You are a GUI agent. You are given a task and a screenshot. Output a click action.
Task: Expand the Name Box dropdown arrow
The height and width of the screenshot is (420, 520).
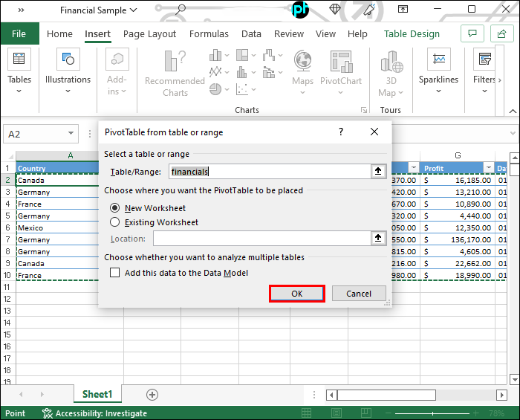[x=71, y=135]
